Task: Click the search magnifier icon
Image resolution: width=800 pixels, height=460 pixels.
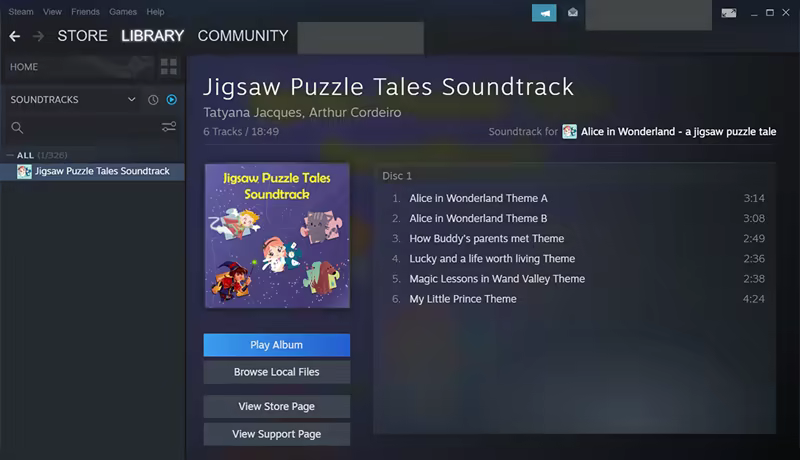Action: 17,127
